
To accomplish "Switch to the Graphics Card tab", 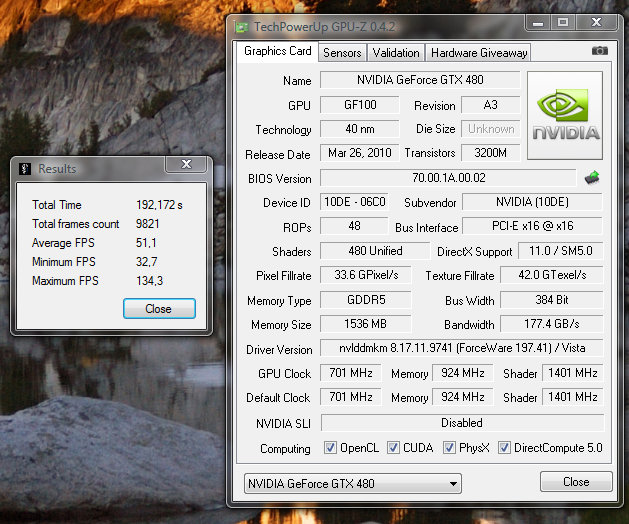I will (278, 51).
